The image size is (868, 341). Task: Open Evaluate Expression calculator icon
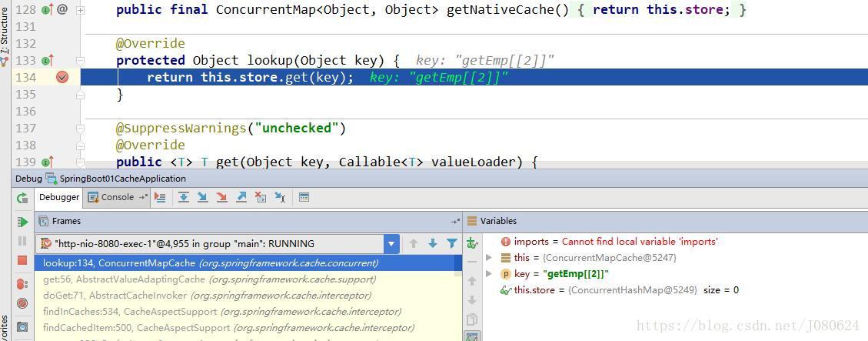coord(304,197)
